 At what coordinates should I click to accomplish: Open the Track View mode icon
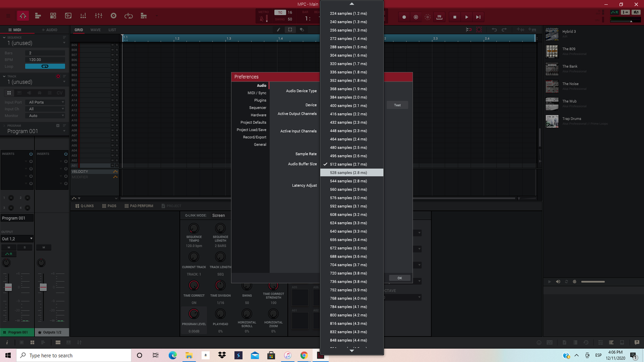38,17
